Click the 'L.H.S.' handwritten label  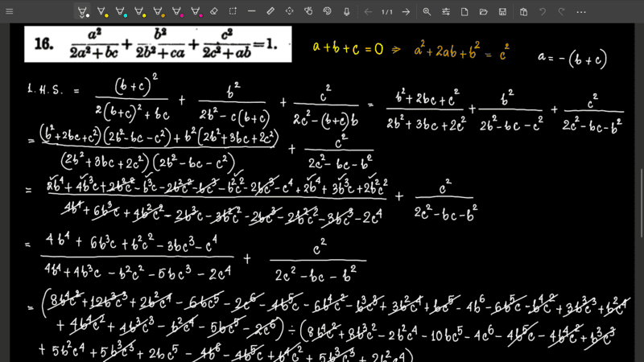45,90
